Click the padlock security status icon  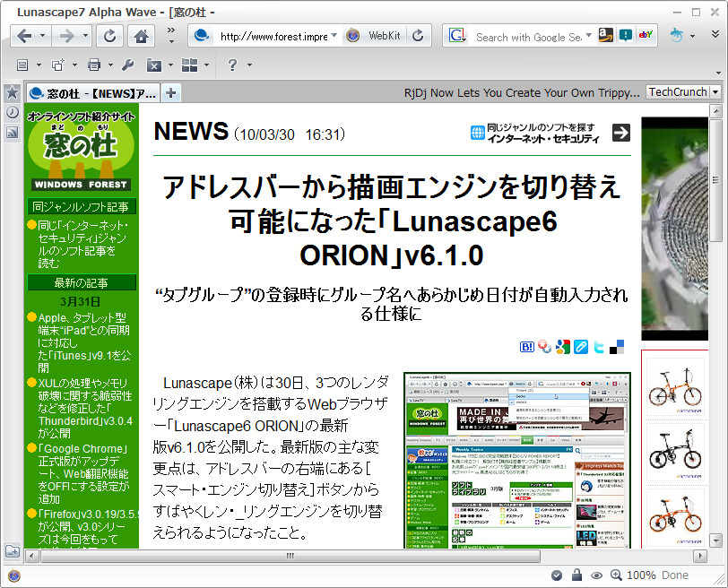point(576,575)
